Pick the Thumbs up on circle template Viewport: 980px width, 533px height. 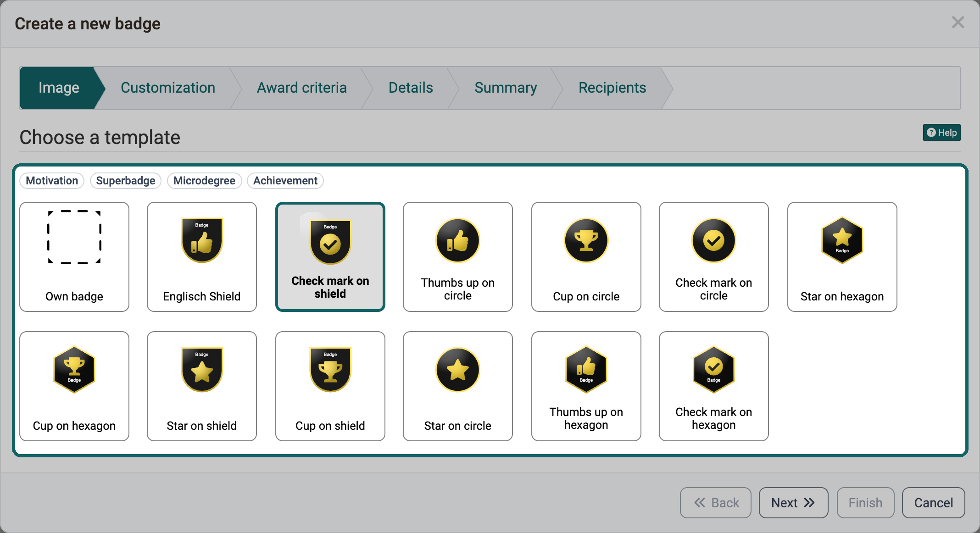[x=458, y=257]
